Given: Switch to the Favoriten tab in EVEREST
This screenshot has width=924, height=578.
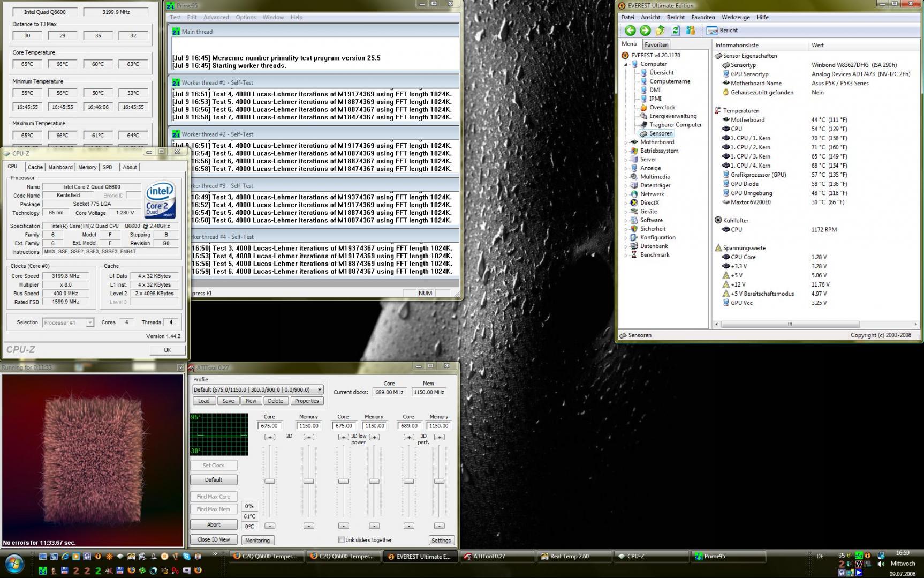Looking at the screenshot, I should [x=656, y=44].
